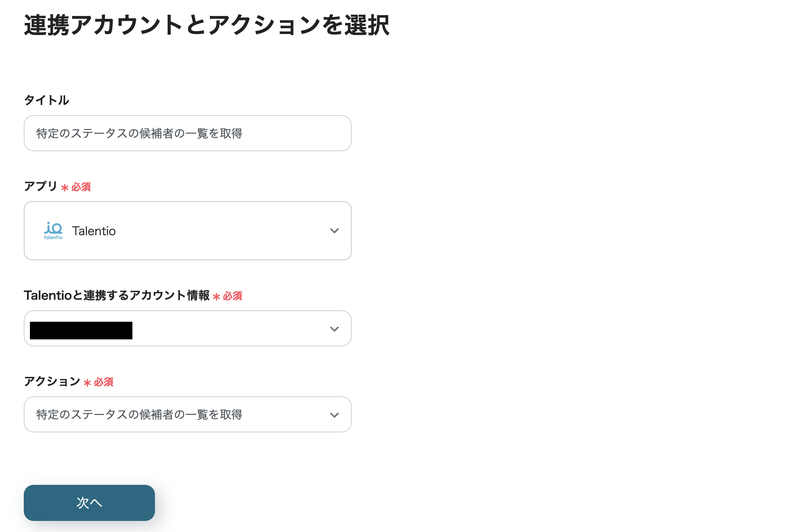This screenshot has height=532, width=810.
Task: Click the 連携アカウントとアクションを選択 heading
Action: [207, 26]
